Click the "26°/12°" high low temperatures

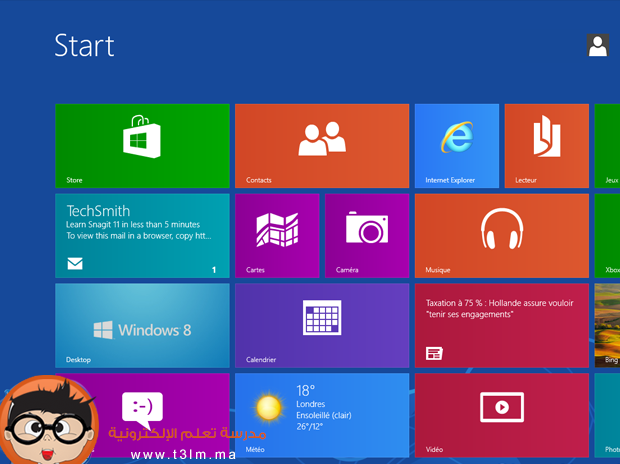310,426
